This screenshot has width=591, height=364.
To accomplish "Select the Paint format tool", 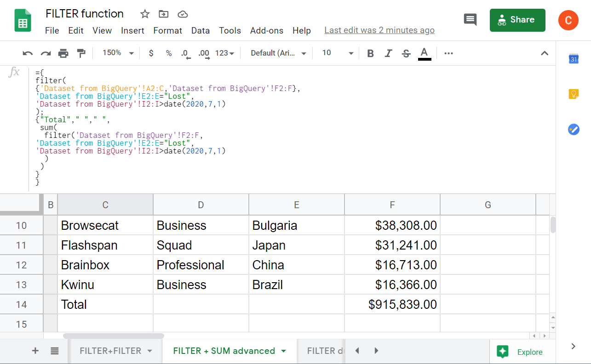I will [81, 53].
